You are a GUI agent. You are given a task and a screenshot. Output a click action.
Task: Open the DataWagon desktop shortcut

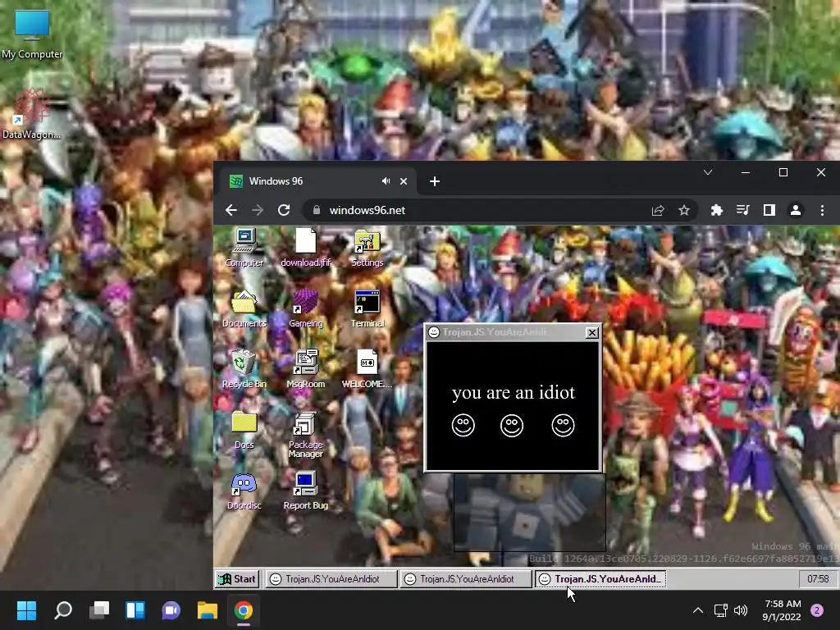click(x=32, y=114)
